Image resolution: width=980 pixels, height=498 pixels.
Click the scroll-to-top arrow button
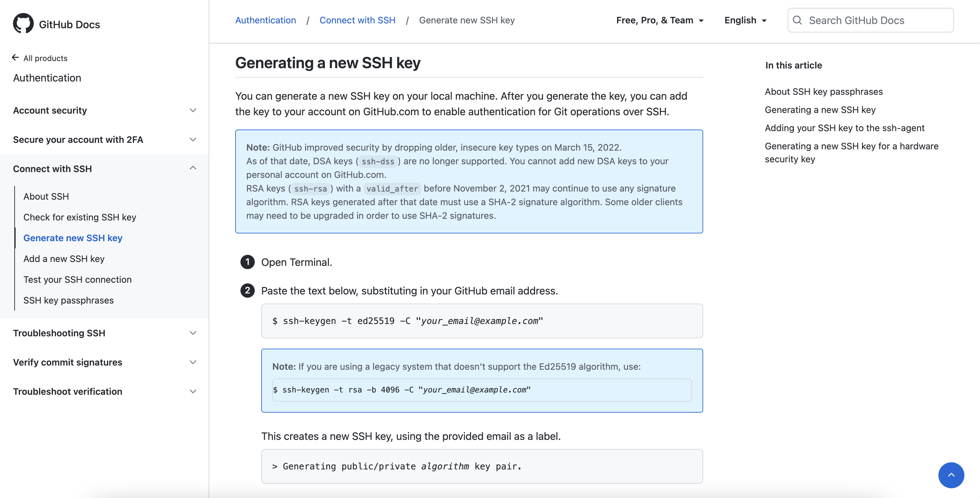951,475
